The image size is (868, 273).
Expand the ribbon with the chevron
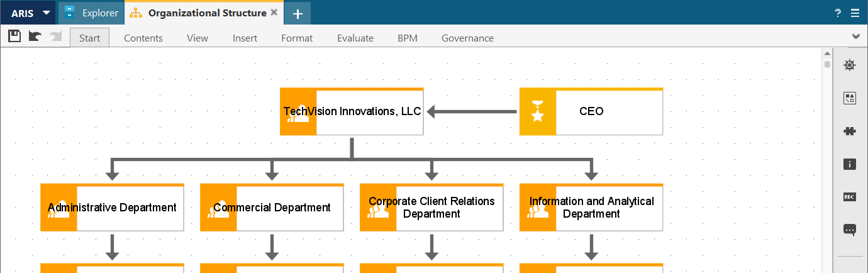[x=855, y=36]
